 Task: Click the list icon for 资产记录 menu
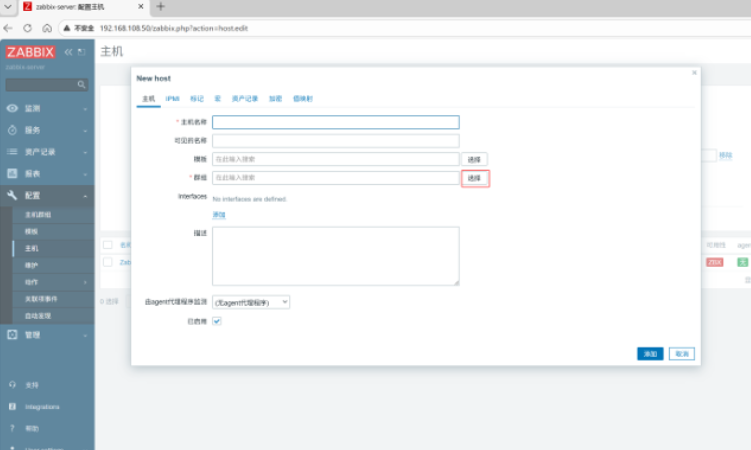12,152
